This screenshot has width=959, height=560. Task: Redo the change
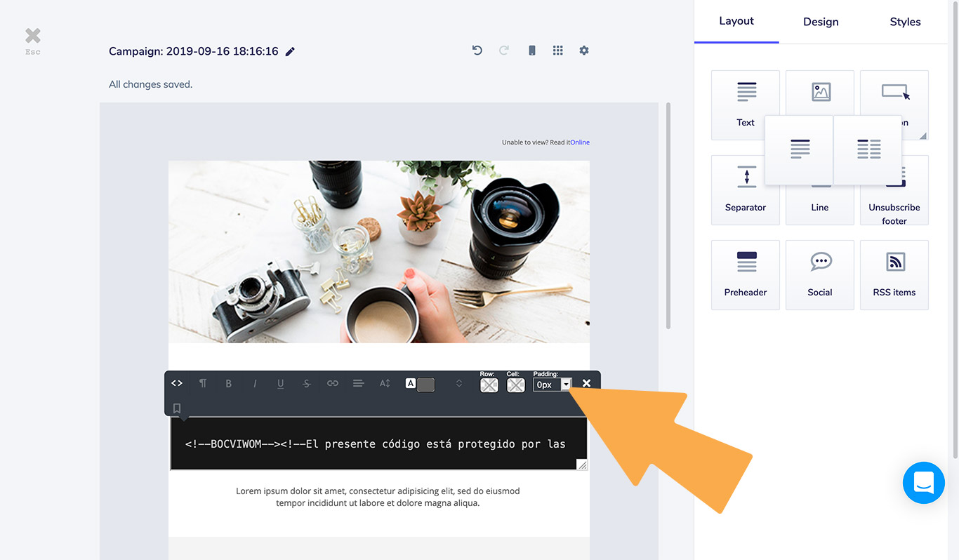[x=503, y=51]
